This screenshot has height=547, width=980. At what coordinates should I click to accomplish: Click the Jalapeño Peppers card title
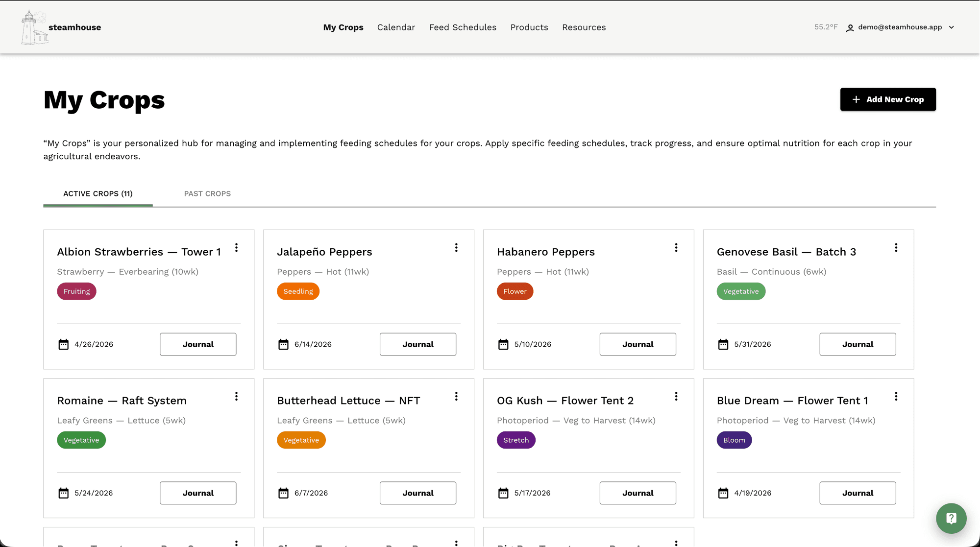(x=324, y=252)
